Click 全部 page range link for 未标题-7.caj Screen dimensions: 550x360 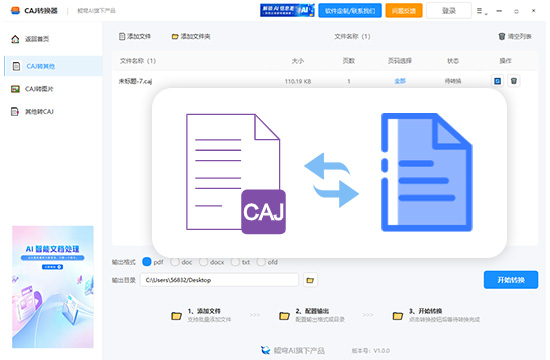pos(400,81)
